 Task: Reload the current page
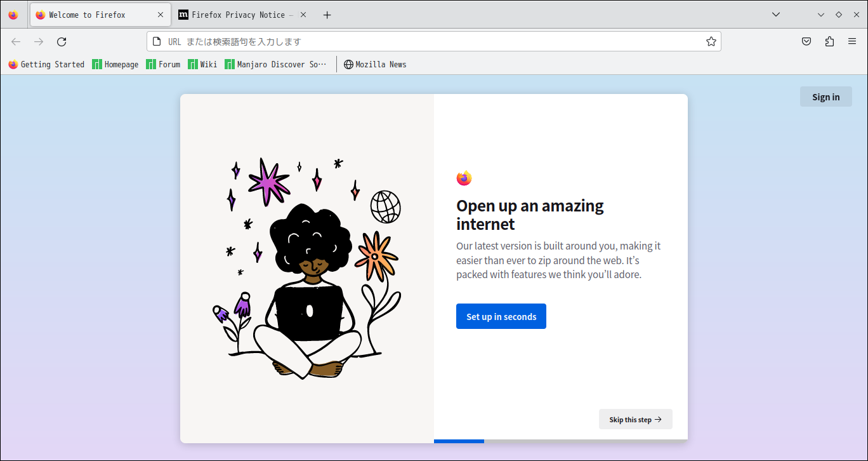[x=62, y=42]
